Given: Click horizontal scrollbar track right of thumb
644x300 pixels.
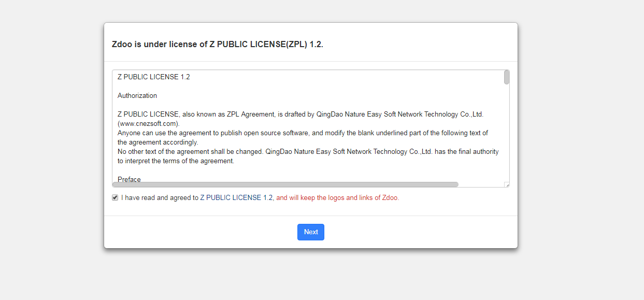Looking at the screenshot, I should pyautogui.click(x=481, y=184).
